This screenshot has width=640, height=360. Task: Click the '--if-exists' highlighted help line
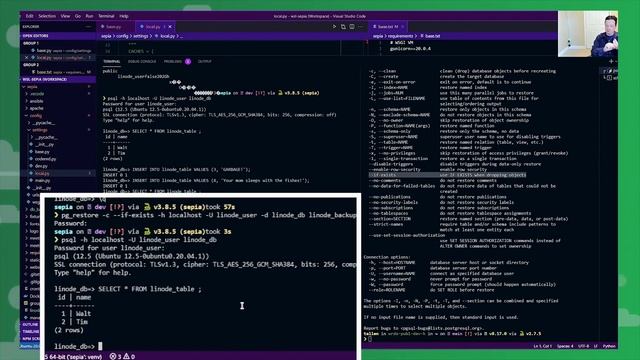pos(447,175)
